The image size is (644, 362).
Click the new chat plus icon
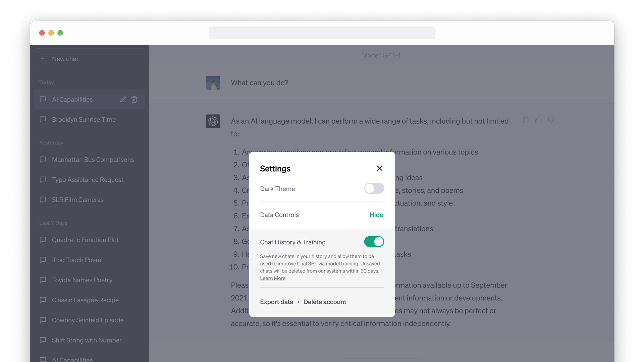click(x=43, y=59)
